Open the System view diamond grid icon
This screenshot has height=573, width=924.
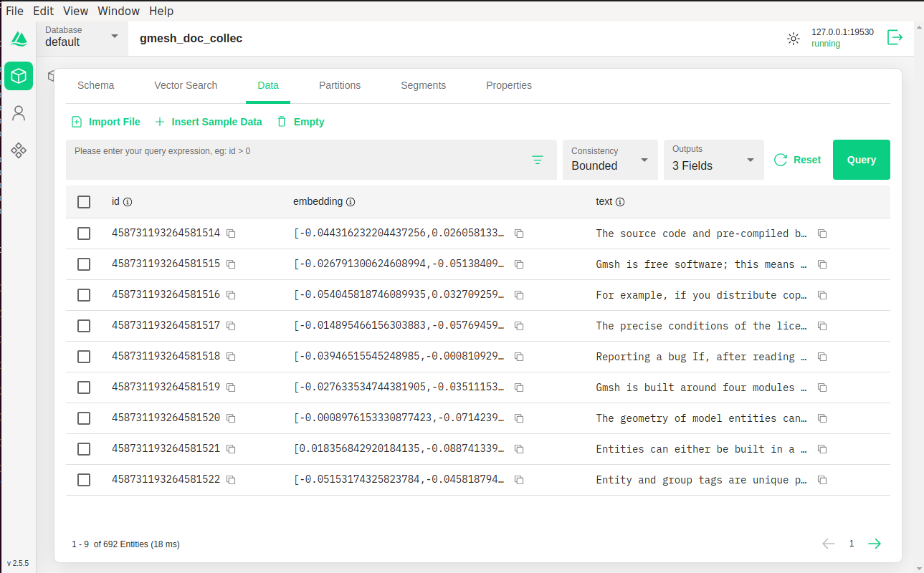pyautogui.click(x=19, y=150)
